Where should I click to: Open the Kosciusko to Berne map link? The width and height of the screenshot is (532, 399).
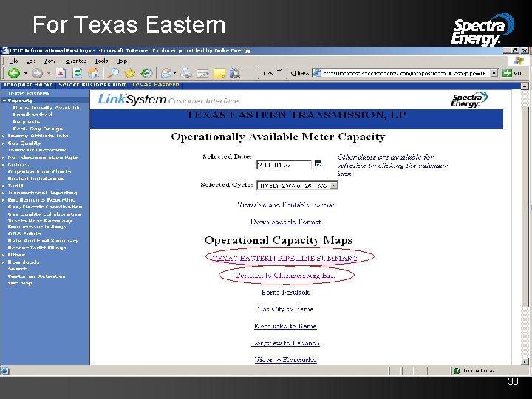(285, 326)
